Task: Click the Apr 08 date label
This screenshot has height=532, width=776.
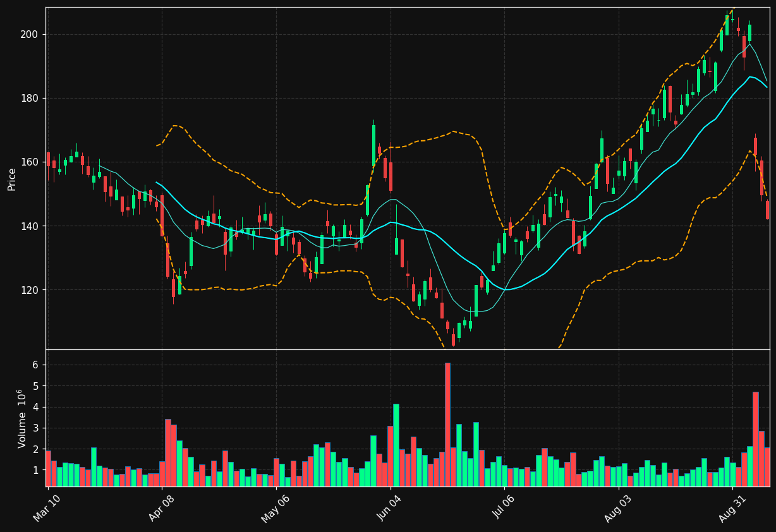Action: tap(161, 509)
